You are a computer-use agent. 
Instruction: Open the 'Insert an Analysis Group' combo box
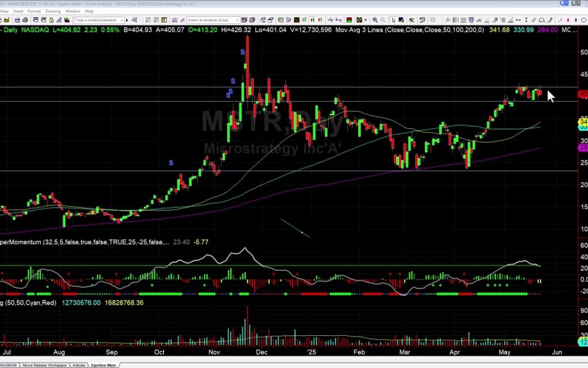(x=213, y=20)
